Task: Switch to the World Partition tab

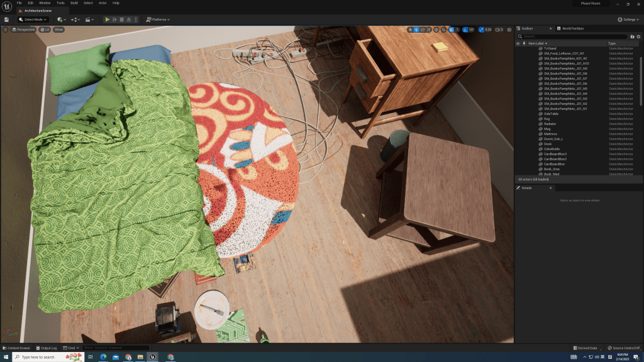Action: pyautogui.click(x=572, y=28)
